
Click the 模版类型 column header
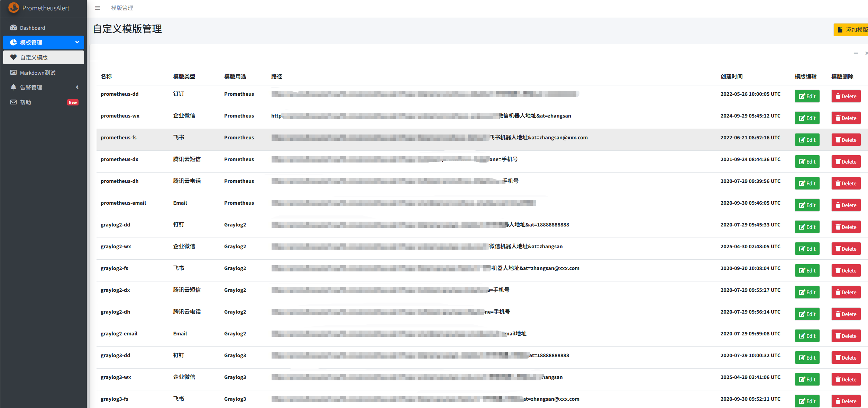(x=184, y=76)
